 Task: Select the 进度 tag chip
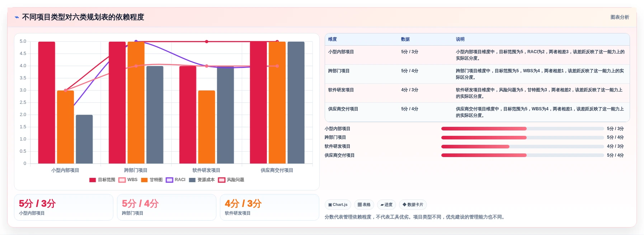click(x=386, y=205)
